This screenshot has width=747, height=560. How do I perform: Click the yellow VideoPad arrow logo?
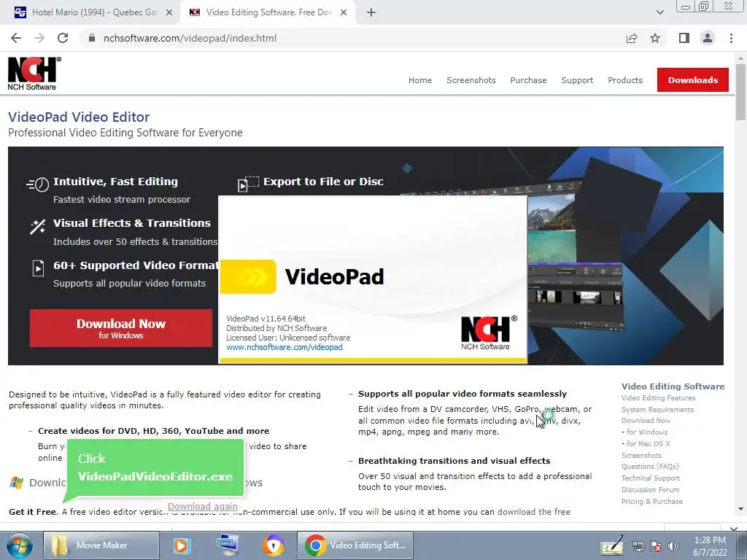(248, 276)
